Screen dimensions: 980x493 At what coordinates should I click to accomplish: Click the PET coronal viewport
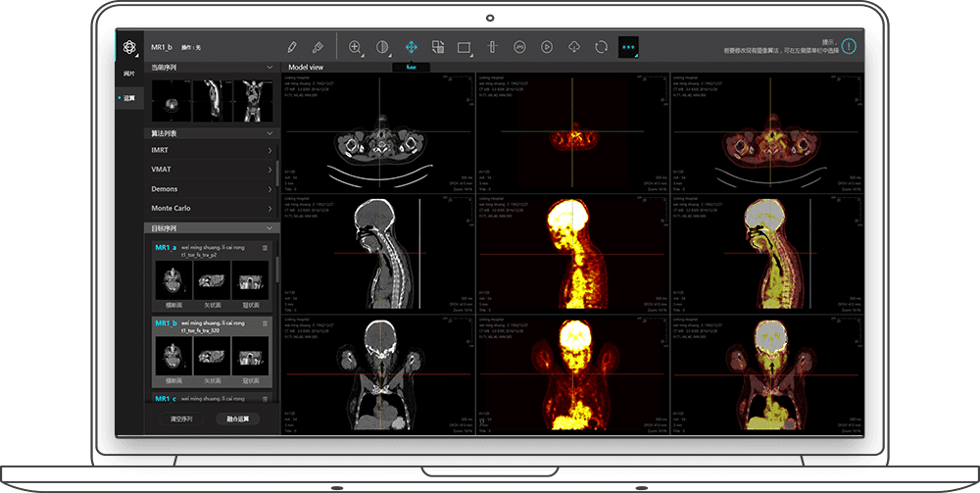572,375
